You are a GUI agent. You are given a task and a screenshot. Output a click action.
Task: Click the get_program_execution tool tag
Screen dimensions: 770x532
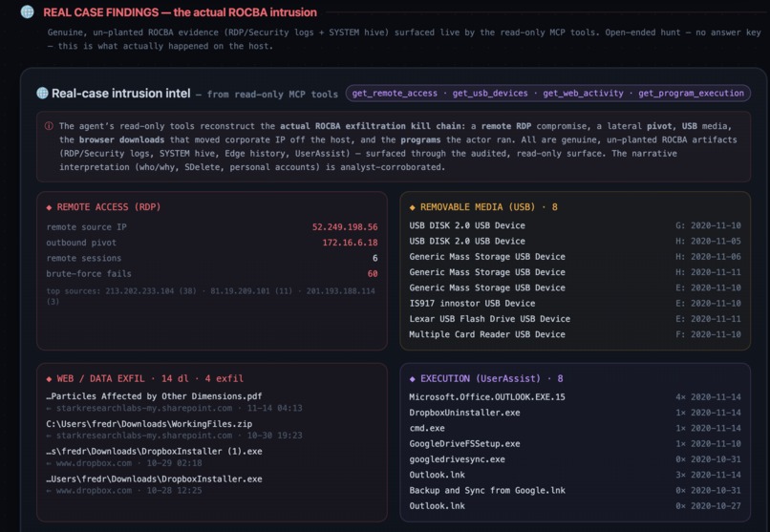(x=691, y=94)
